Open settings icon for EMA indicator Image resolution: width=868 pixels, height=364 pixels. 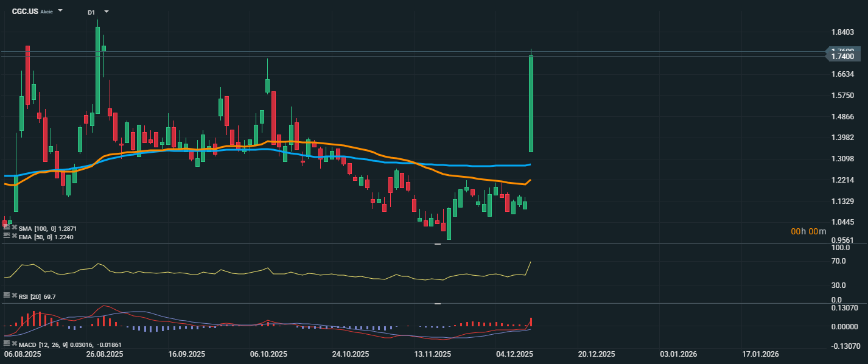tap(6, 236)
